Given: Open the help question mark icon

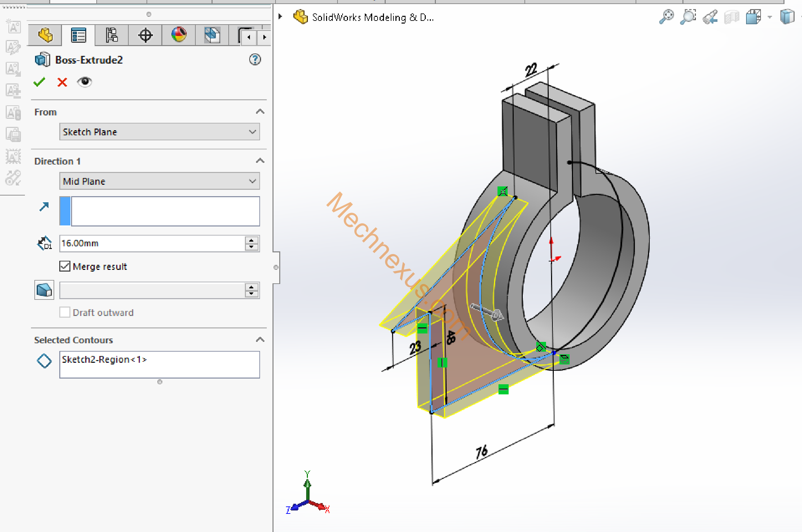Looking at the screenshot, I should point(255,60).
